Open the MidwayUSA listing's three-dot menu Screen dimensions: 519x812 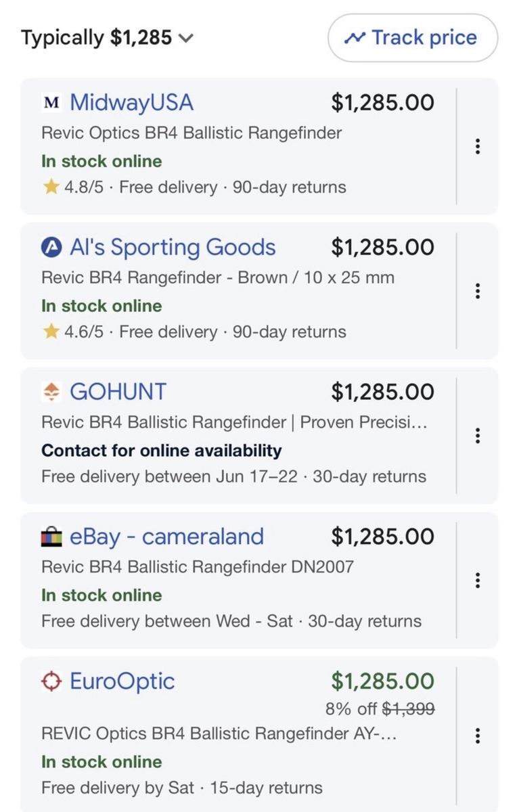pyautogui.click(x=478, y=146)
